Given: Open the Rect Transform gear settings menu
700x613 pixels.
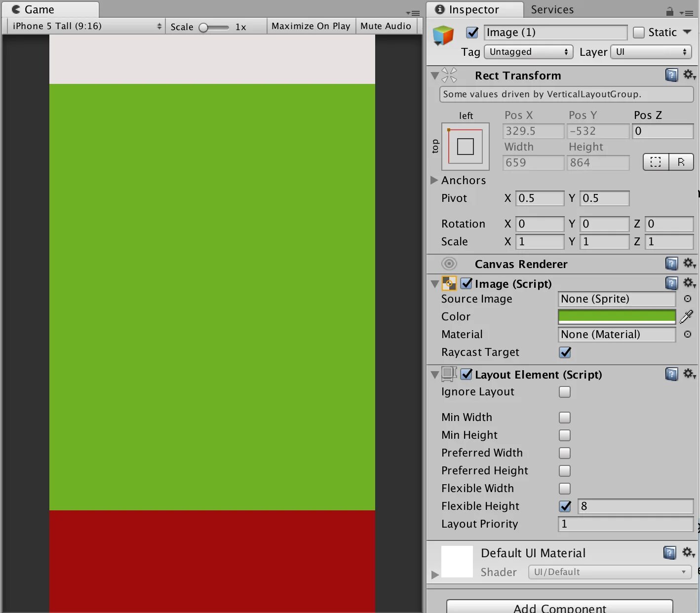Looking at the screenshot, I should point(689,75).
